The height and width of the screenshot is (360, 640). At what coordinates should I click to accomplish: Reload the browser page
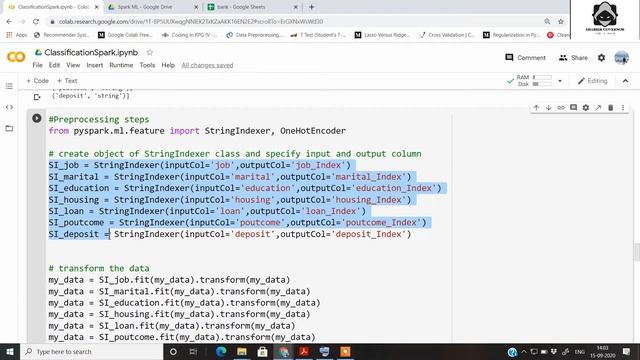[x=36, y=22]
